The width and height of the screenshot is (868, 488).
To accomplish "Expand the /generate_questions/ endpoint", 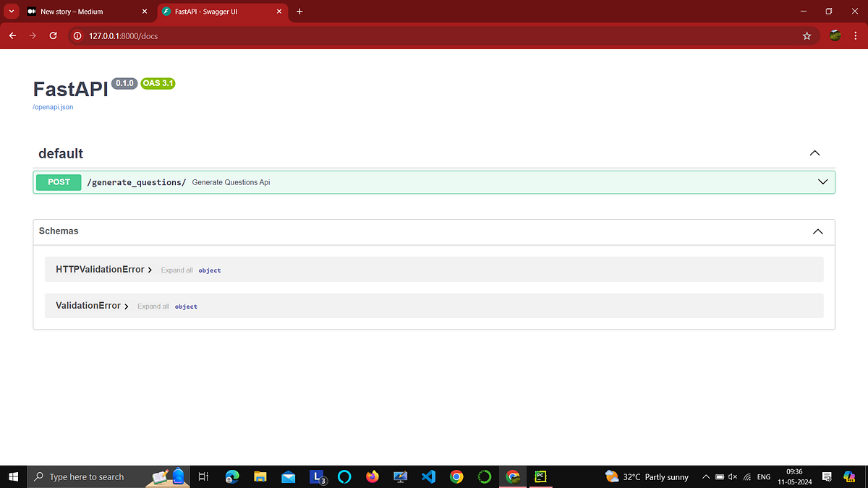I will pyautogui.click(x=822, y=181).
